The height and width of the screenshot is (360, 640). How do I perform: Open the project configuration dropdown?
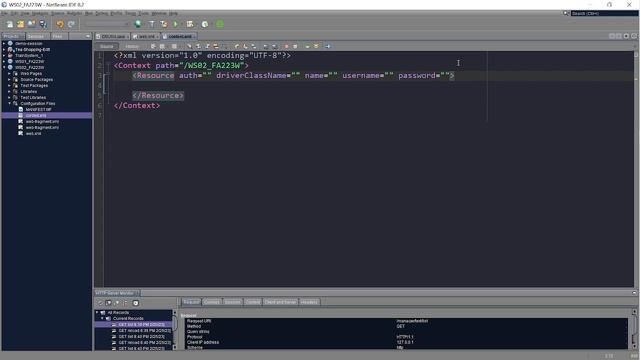coord(107,24)
